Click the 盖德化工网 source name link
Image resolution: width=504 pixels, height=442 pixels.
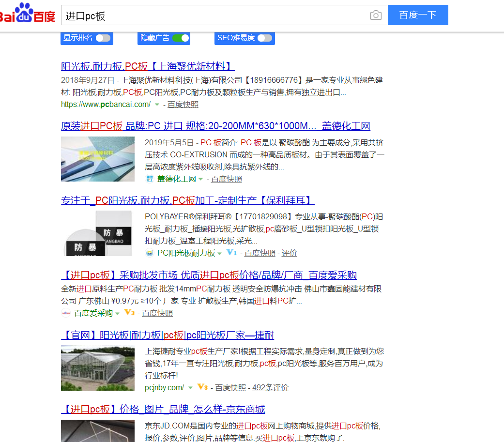pyautogui.click(x=176, y=179)
